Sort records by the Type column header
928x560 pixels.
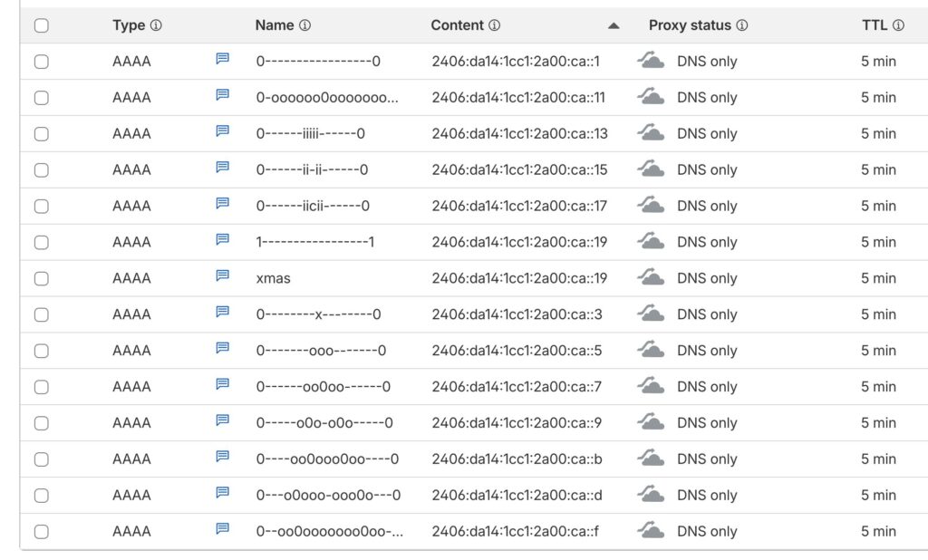tap(129, 25)
